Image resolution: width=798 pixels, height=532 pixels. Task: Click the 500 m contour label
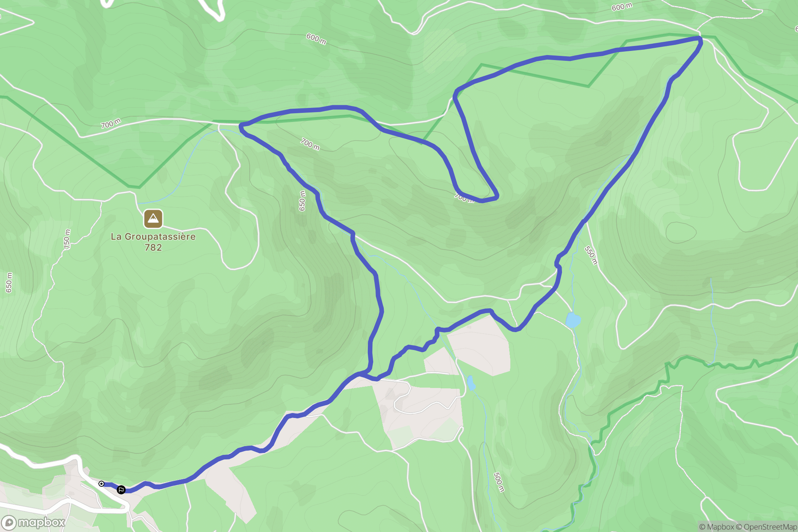point(499,482)
